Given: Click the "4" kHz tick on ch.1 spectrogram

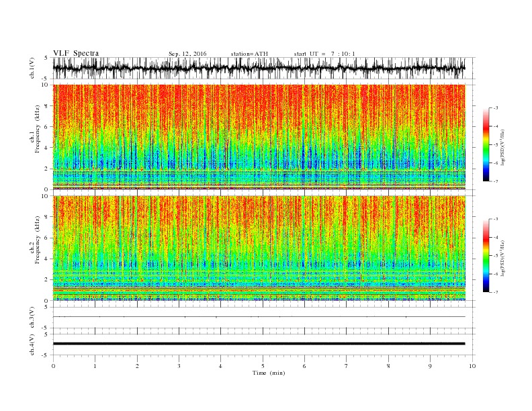Looking at the screenshot, I should (47, 148).
